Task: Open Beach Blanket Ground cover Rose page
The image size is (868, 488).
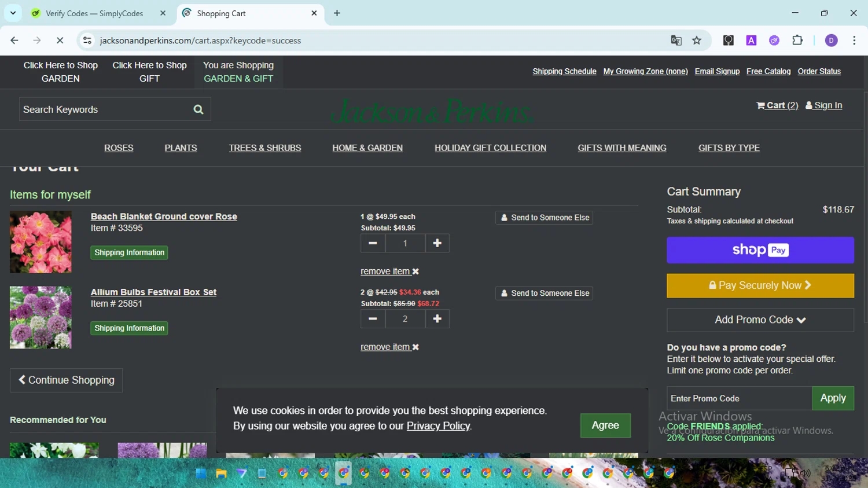Action: [164, 217]
